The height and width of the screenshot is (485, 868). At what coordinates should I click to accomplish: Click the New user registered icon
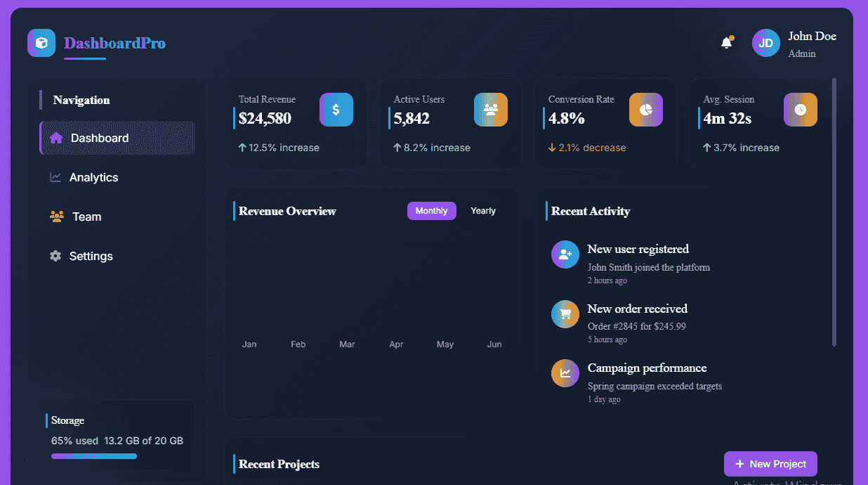pos(565,254)
